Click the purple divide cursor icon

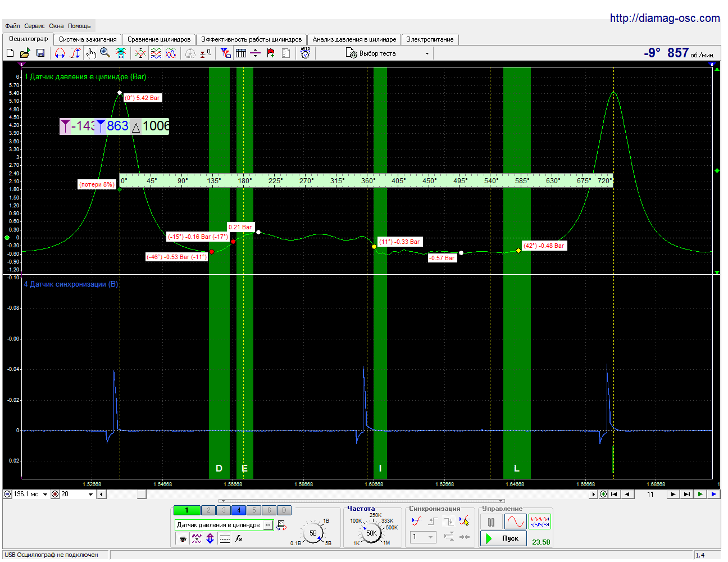coord(255,53)
